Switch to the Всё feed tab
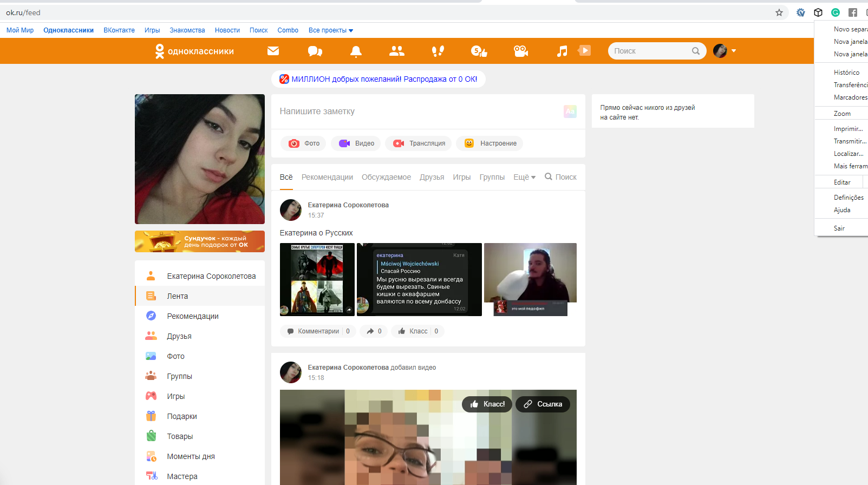Image resolution: width=868 pixels, height=485 pixels. pos(286,177)
